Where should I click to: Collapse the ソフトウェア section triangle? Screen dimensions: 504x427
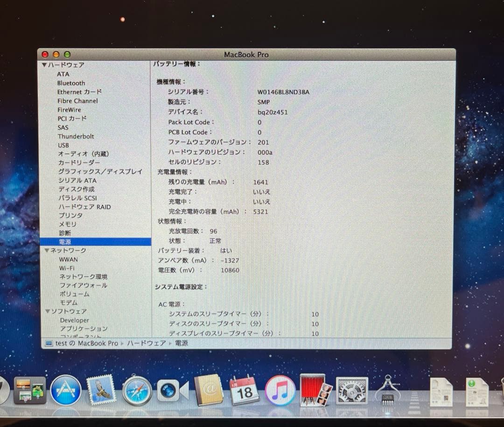[x=47, y=311]
